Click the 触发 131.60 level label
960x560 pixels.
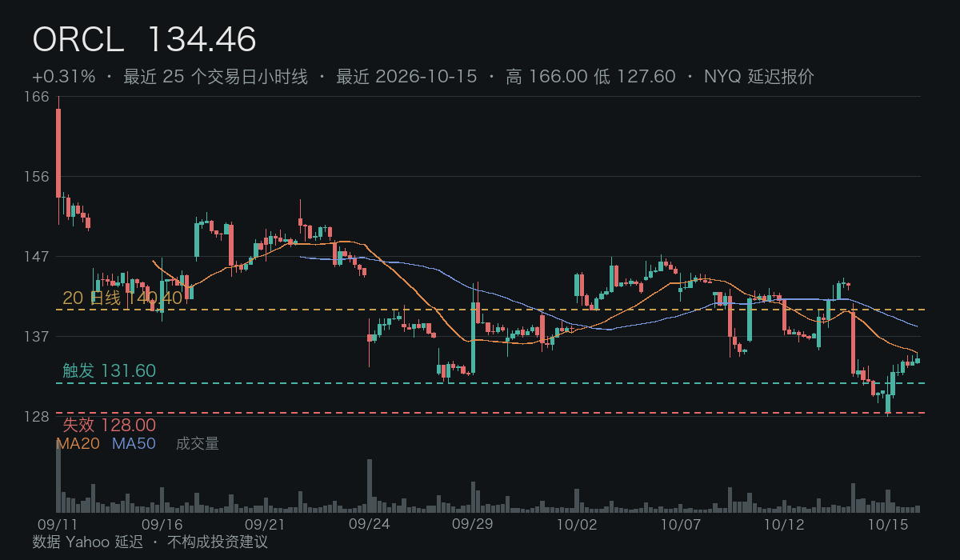click(109, 371)
